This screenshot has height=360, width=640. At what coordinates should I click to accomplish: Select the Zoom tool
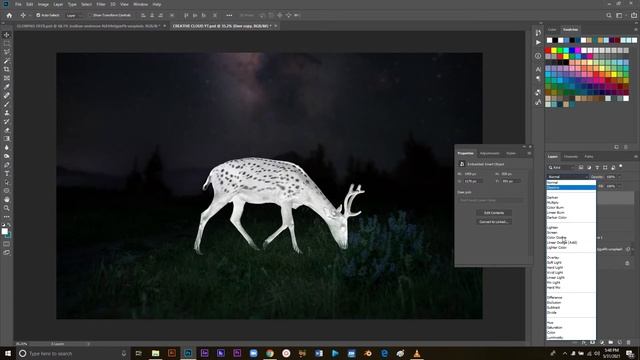point(7,208)
